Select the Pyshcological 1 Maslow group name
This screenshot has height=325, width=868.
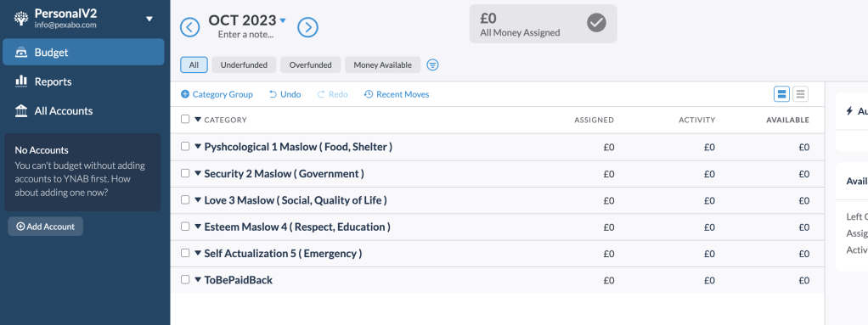click(298, 147)
